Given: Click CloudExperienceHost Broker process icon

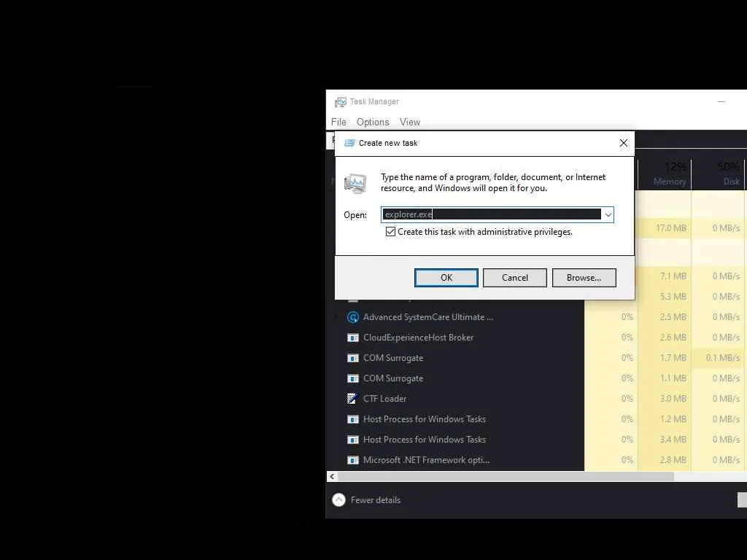Looking at the screenshot, I should [352, 338].
